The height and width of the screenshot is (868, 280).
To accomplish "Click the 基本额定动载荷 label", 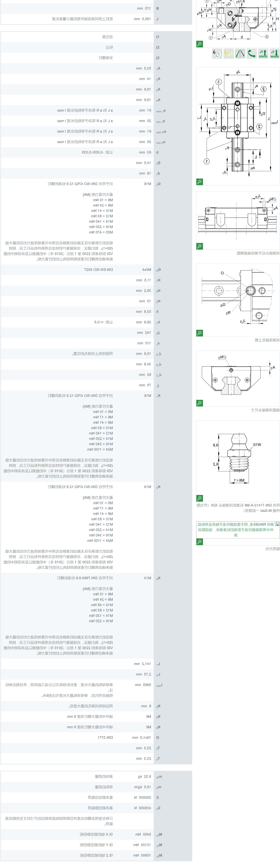I will pyautogui.click(x=100, y=798).
